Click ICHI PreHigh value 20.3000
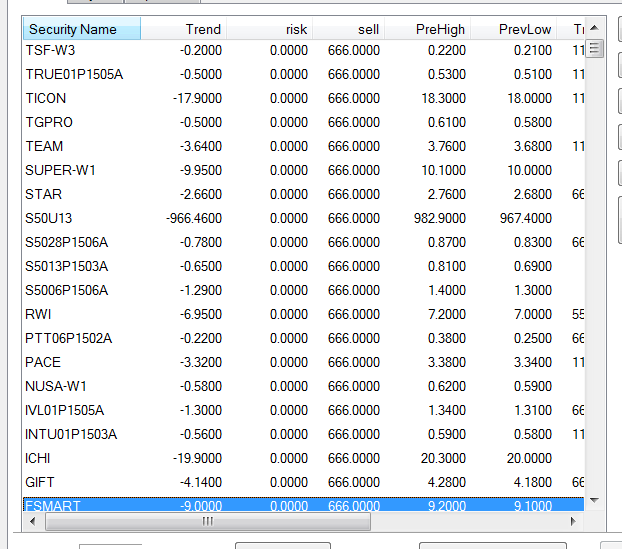622x549 pixels. (443, 458)
